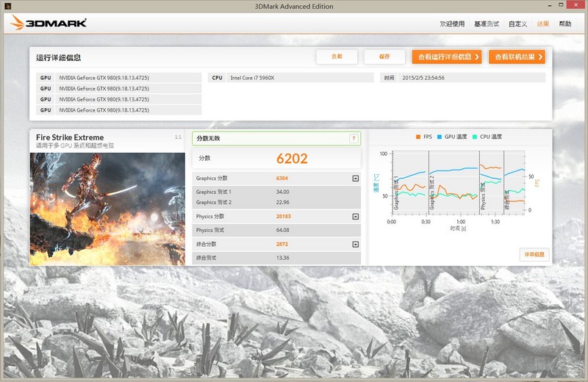The image size is (588, 382).
Task: Click the 负载 button
Action: pyautogui.click(x=337, y=57)
